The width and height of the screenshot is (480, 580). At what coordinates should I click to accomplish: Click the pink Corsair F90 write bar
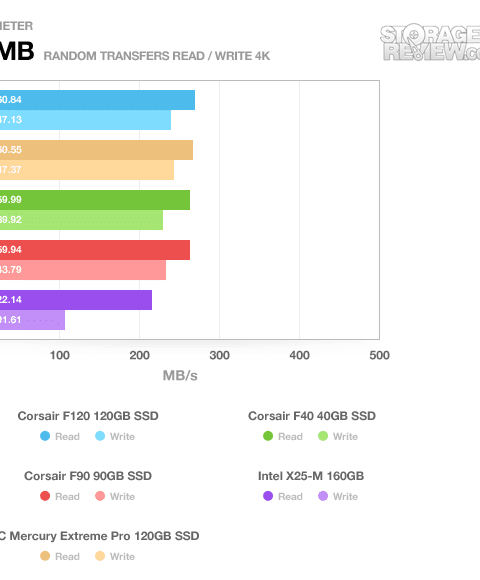[83, 270]
